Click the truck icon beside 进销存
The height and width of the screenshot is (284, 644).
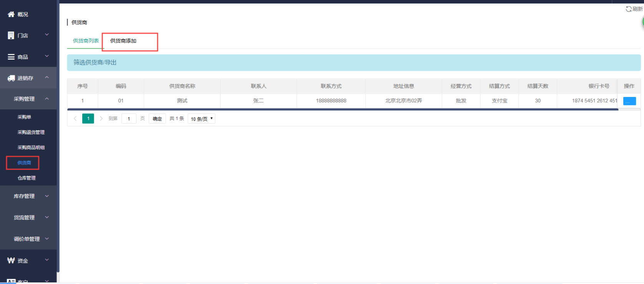[11, 78]
